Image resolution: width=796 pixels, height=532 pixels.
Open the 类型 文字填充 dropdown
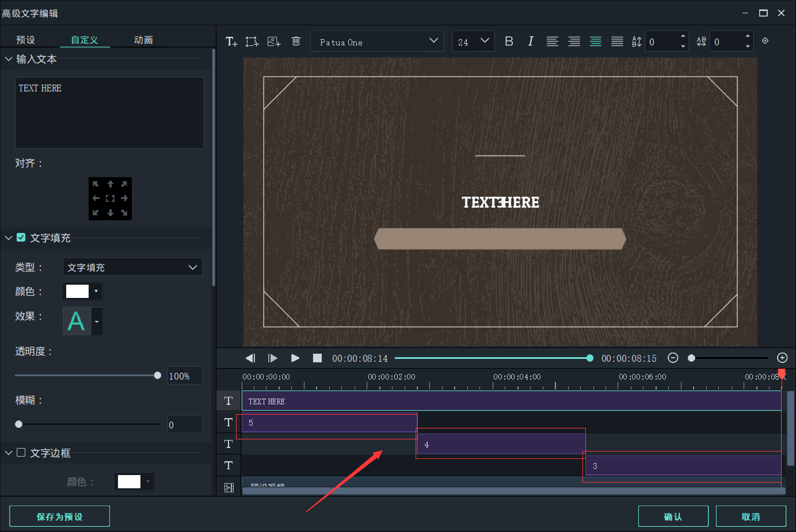[132, 267]
